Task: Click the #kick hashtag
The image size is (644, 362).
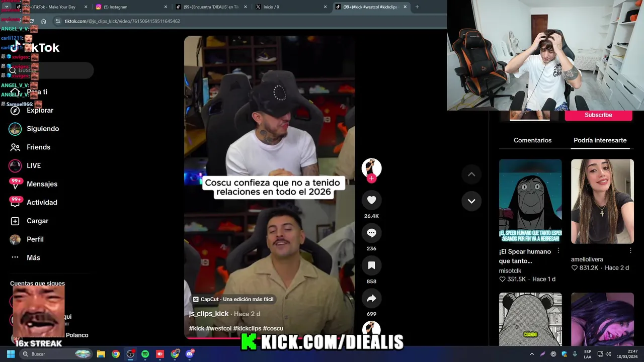Action: pos(197,328)
